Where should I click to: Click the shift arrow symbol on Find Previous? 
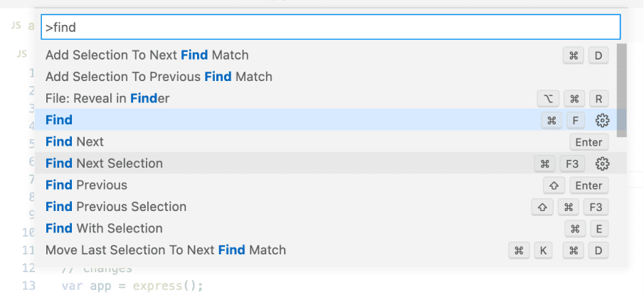pyautogui.click(x=554, y=185)
